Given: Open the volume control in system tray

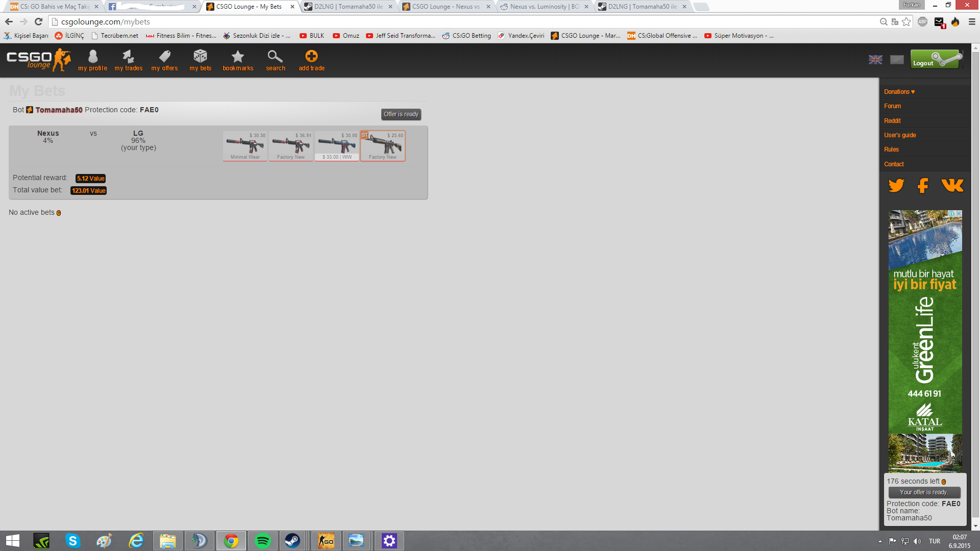Looking at the screenshot, I should 917,541.
